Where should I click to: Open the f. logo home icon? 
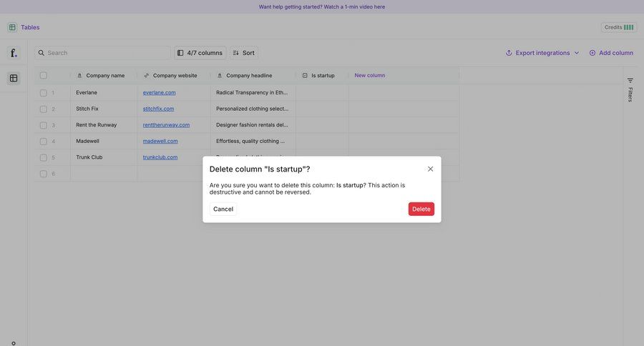pos(14,53)
